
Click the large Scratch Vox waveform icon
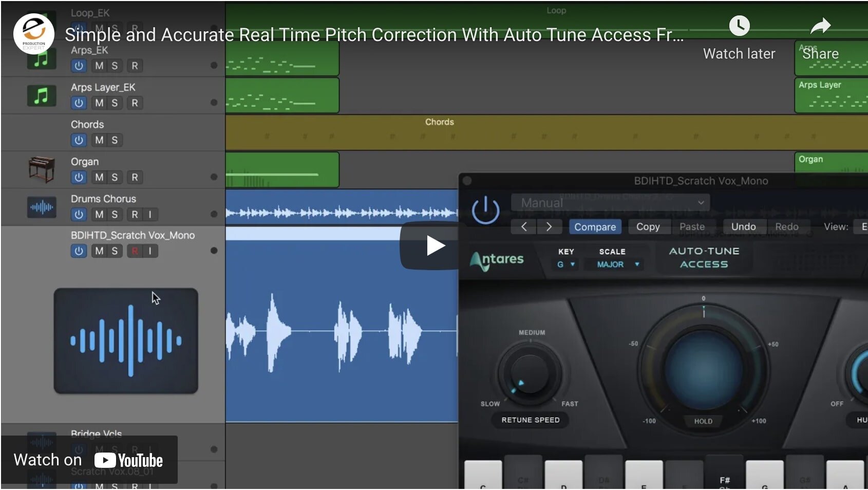tap(126, 341)
